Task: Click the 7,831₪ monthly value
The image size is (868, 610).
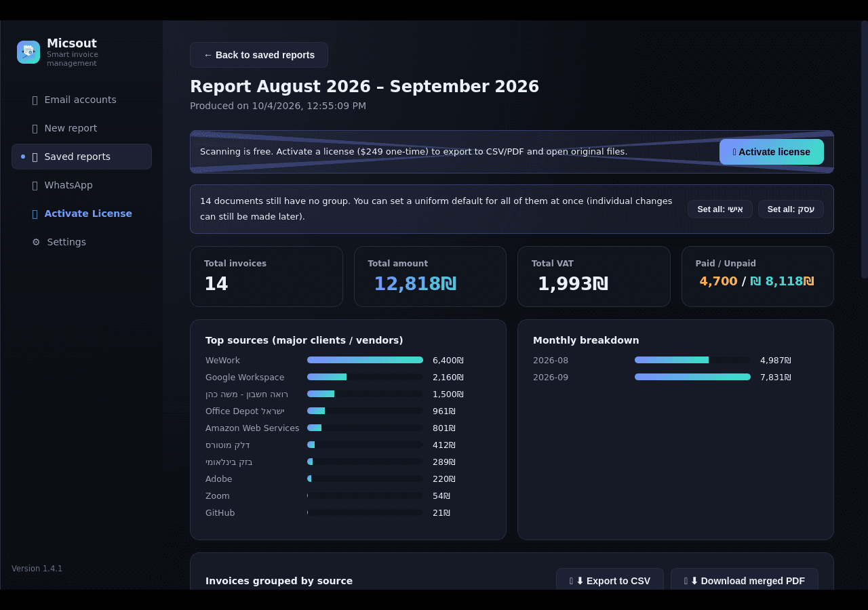Action: [x=776, y=378]
